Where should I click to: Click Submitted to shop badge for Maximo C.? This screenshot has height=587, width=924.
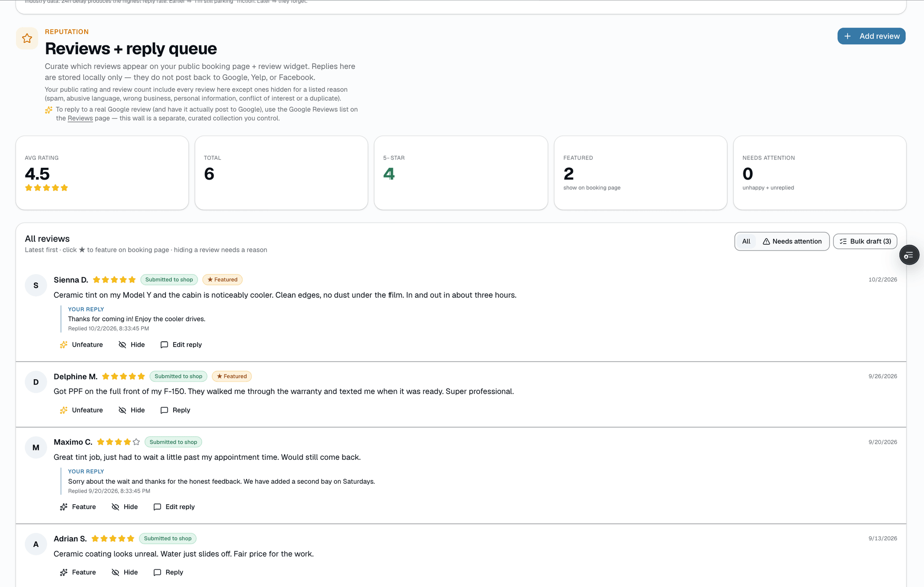173,442
